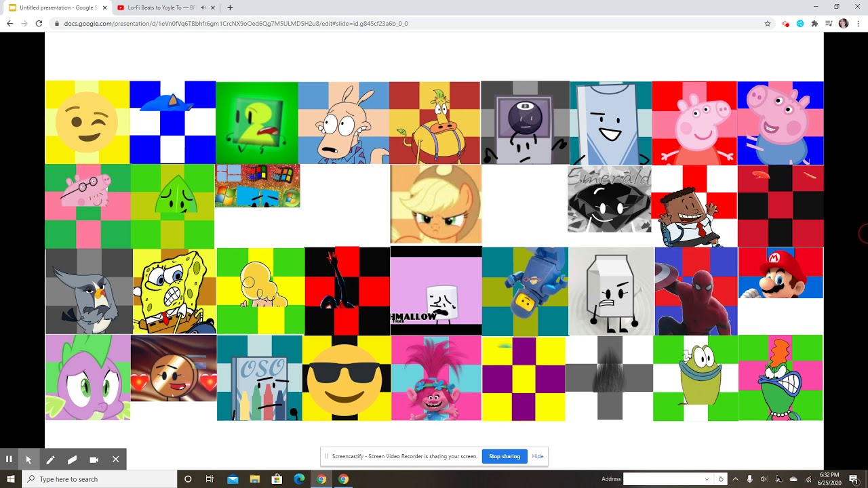
Task: Open the Mail app from the taskbar
Action: [233, 479]
